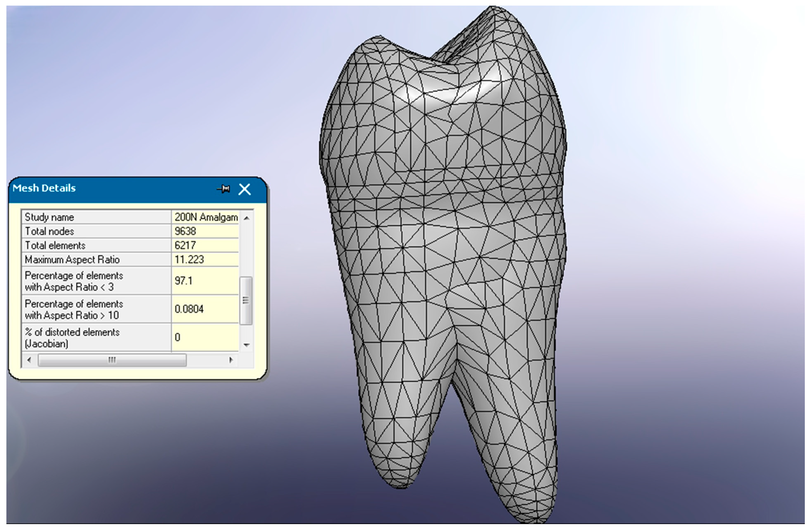The height and width of the screenshot is (531, 812).
Task: Select the Total nodes row label
Action: point(50,231)
